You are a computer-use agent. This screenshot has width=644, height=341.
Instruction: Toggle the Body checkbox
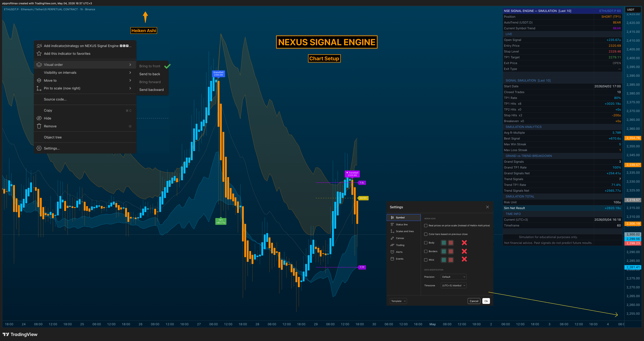[x=426, y=243]
